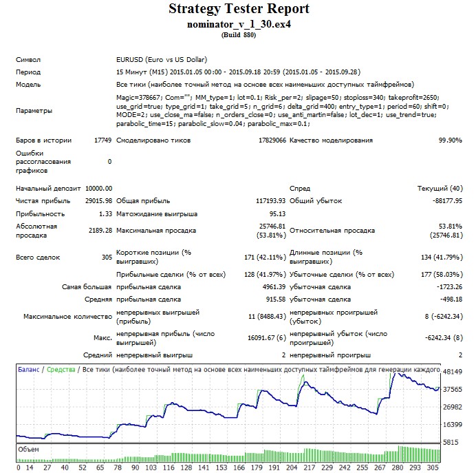Select short positions value 171 (42.11%)
Screen dimensions: 476x473
(265, 257)
